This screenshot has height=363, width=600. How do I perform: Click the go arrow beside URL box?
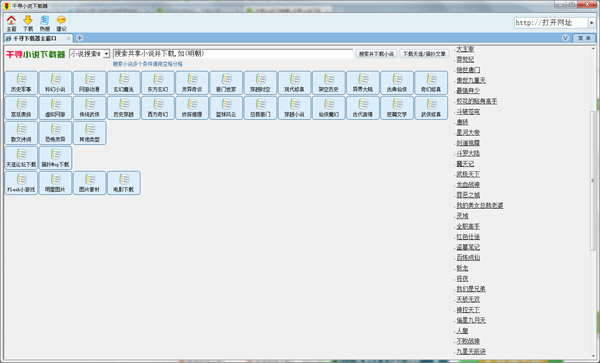592,23
